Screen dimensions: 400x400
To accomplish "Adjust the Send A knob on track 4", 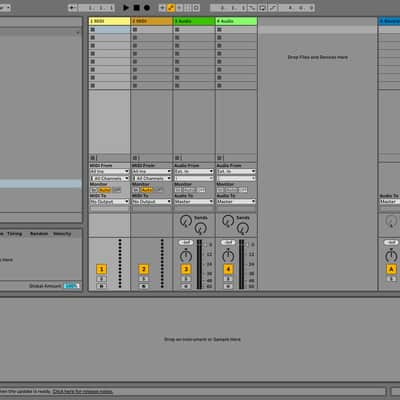I will (228, 221).
